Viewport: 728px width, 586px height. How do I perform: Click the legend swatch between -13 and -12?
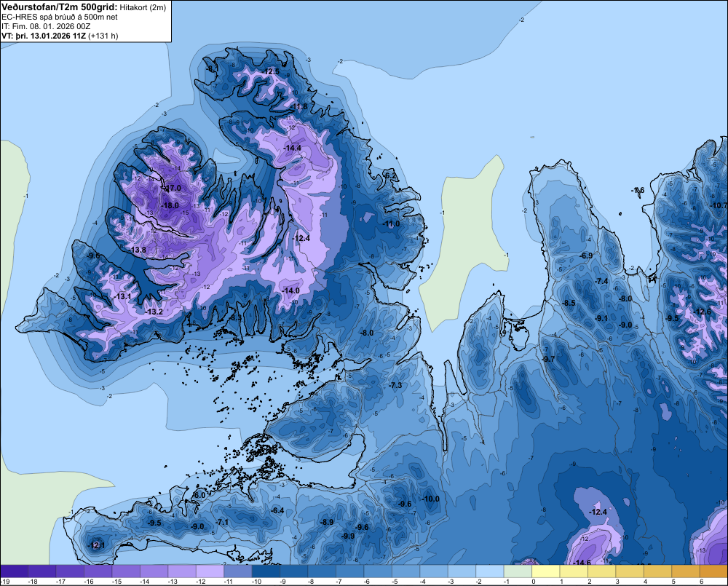pos(182,571)
